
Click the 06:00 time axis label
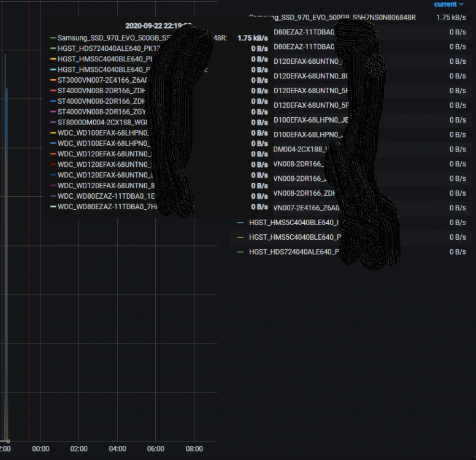pos(156,449)
